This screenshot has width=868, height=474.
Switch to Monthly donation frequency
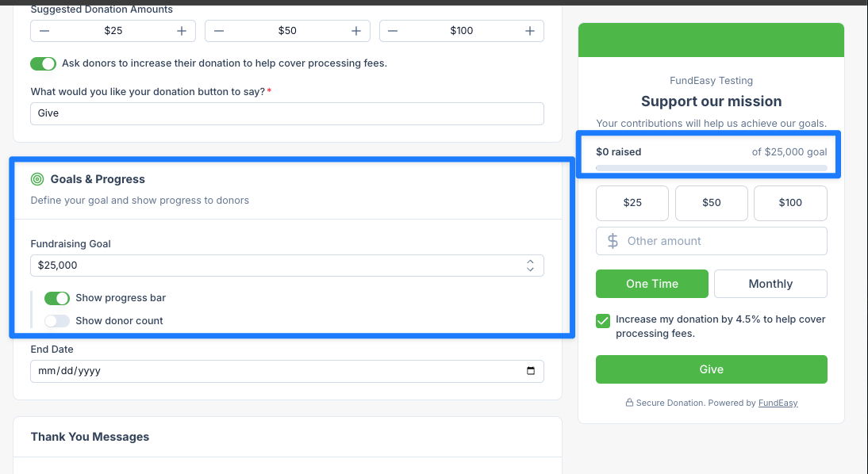[770, 284]
